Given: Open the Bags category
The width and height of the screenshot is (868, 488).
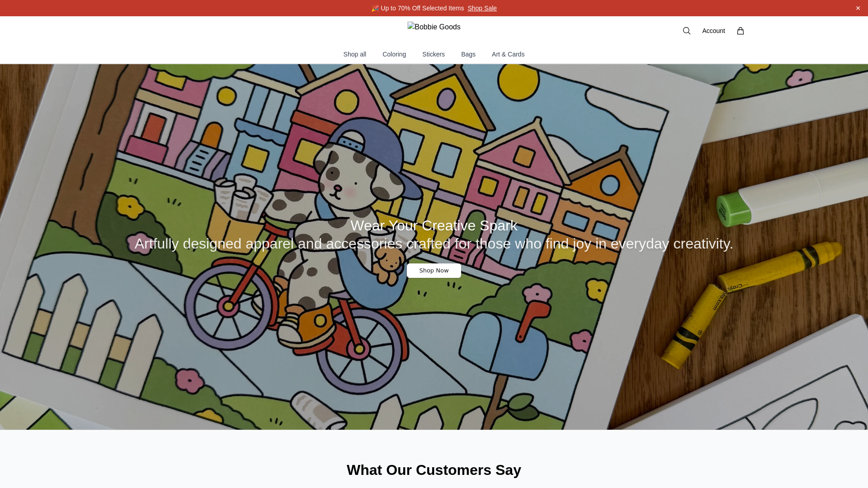Looking at the screenshot, I should pos(468,54).
